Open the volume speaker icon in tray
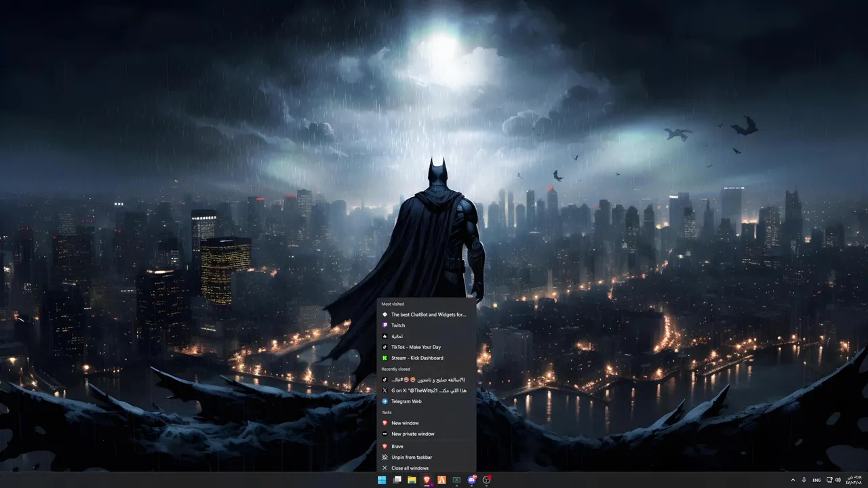The width and height of the screenshot is (868, 488). tap(837, 480)
